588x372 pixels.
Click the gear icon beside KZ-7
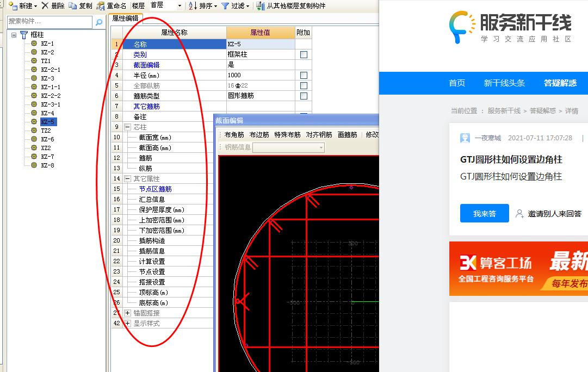(34, 157)
